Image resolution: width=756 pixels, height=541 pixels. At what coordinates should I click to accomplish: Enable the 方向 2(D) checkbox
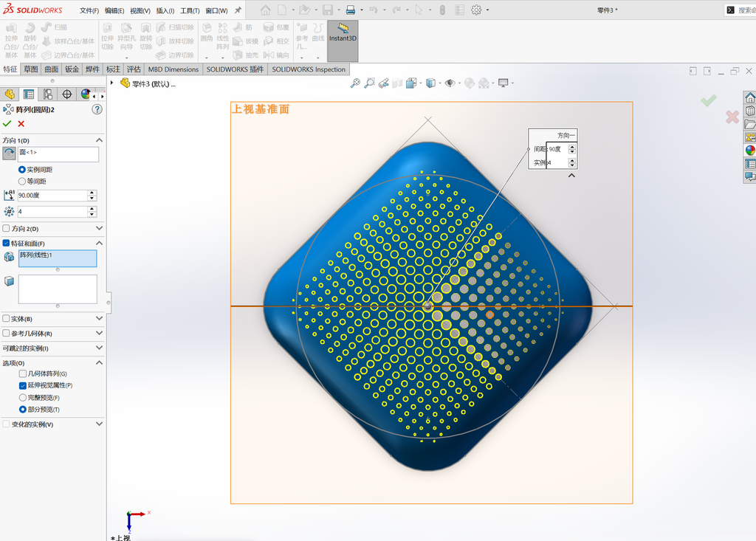6,229
